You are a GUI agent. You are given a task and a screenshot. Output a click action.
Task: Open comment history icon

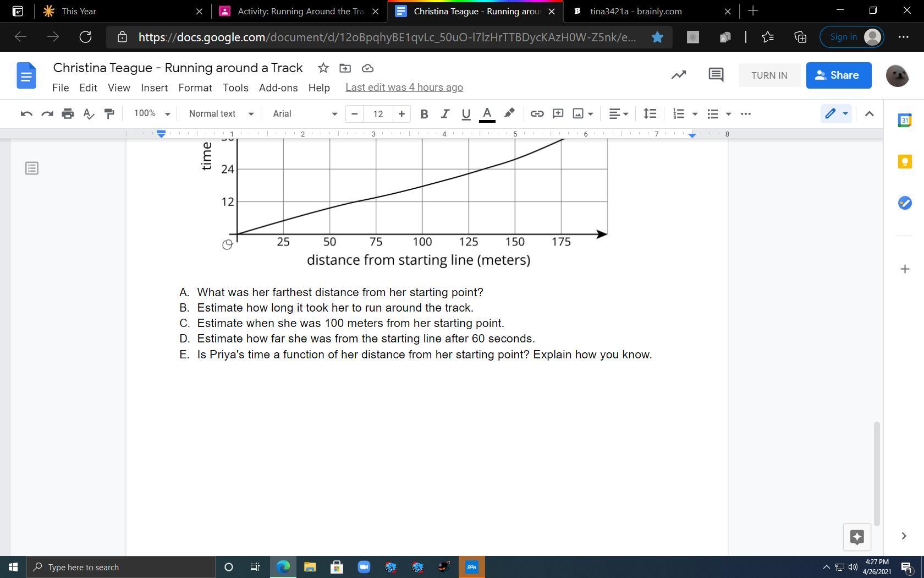(x=716, y=75)
